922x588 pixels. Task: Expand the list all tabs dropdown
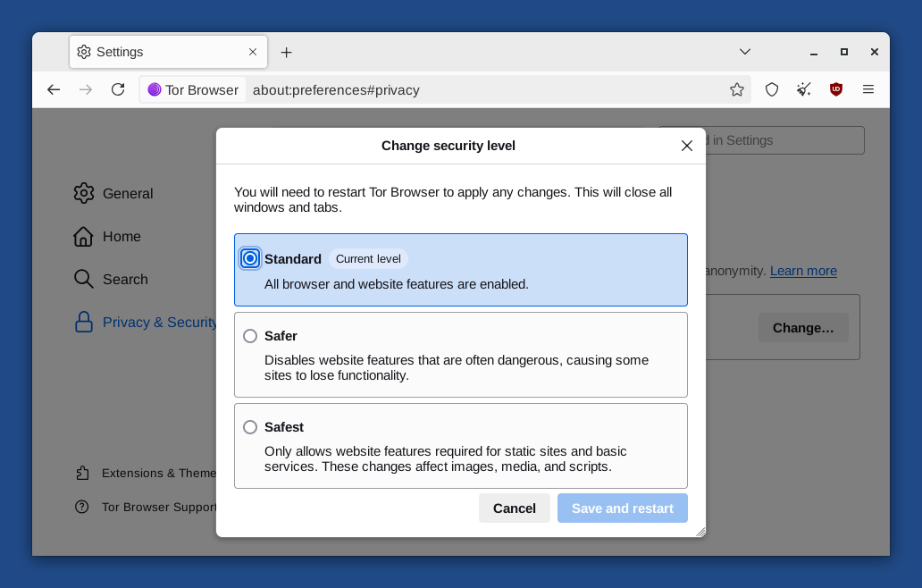(745, 52)
